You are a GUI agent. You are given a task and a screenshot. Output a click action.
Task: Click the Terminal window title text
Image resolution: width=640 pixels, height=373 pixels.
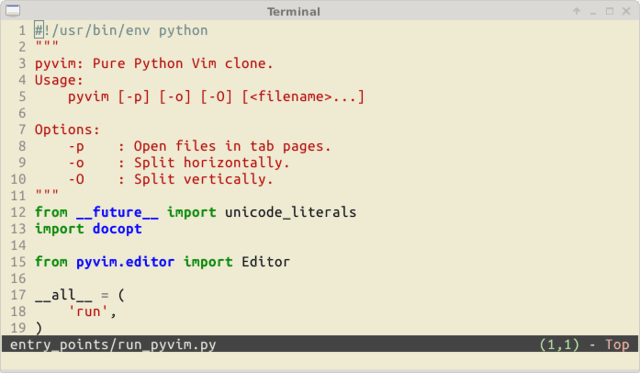[293, 11]
